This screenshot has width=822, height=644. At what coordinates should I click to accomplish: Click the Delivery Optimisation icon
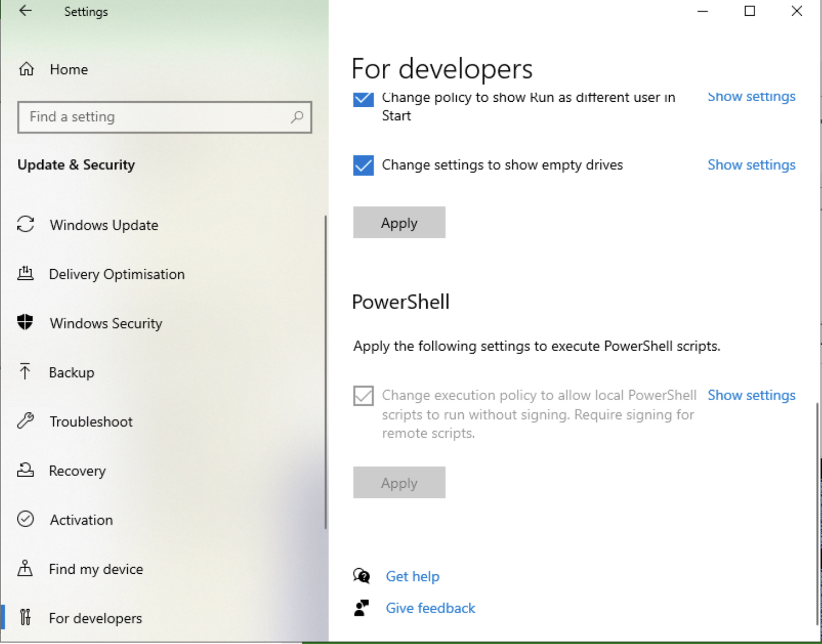[25, 274]
